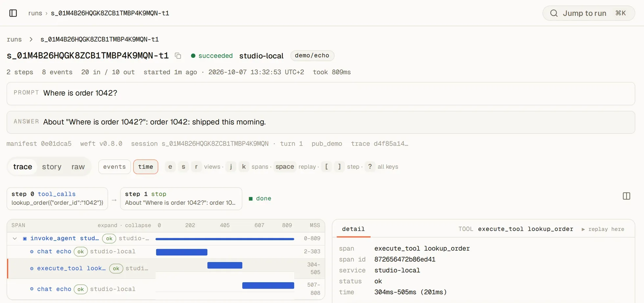This screenshot has height=303, width=644.
Task: Open the step 1 stop card
Action: 181,198
